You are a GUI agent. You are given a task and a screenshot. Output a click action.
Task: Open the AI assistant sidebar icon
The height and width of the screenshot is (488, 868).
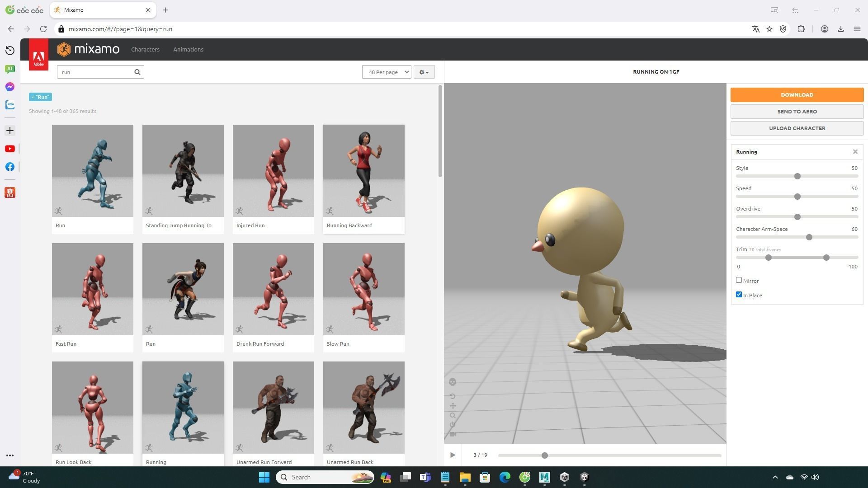10,69
